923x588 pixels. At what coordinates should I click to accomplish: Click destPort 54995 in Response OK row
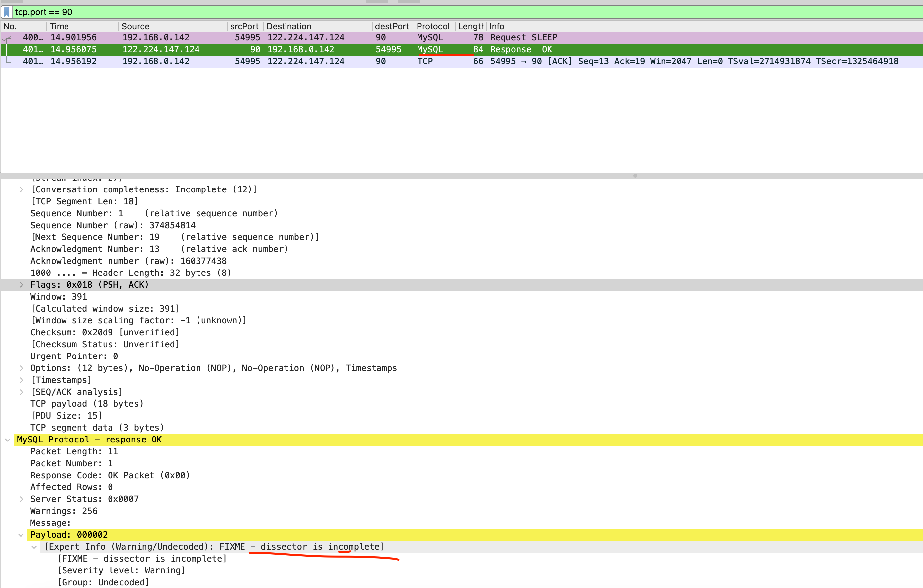[x=388, y=49]
